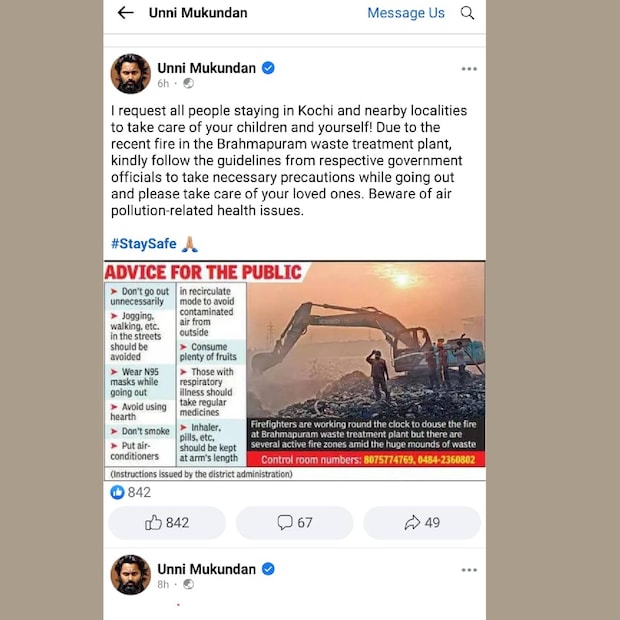Open the three-dot menu on the 8h post
The width and height of the screenshot is (620, 620).
pos(469,570)
